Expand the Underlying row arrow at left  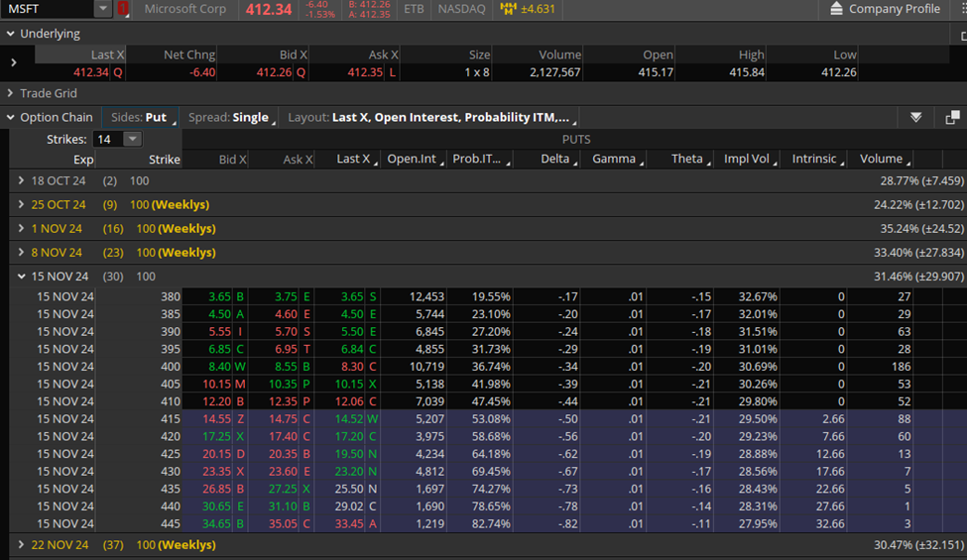click(13, 62)
